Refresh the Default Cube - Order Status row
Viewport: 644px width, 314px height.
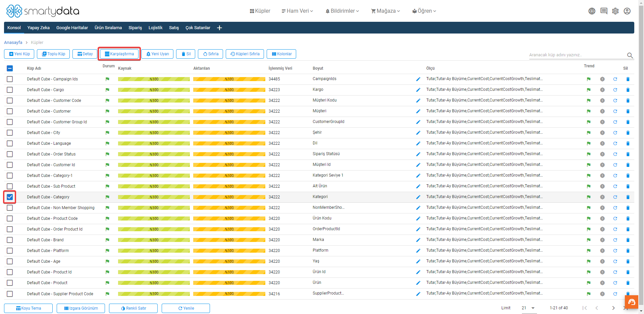tap(615, 154)
